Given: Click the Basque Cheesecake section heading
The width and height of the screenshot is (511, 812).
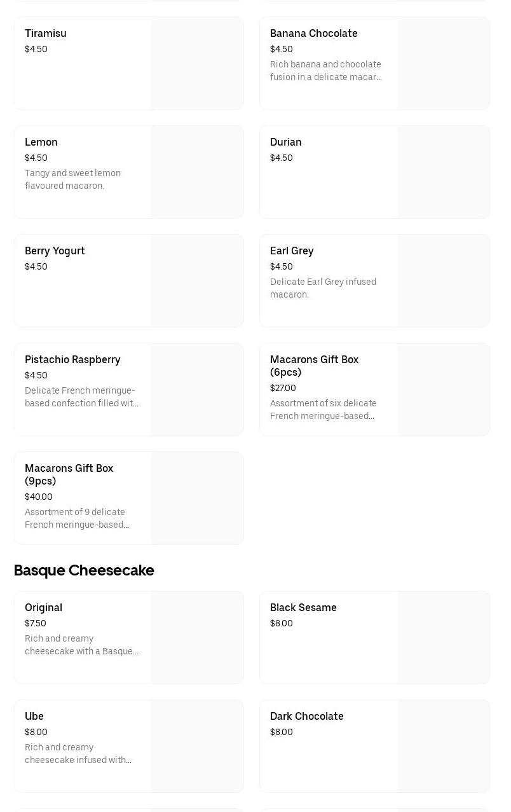Looking at the screenshot, I should point(84,570).
